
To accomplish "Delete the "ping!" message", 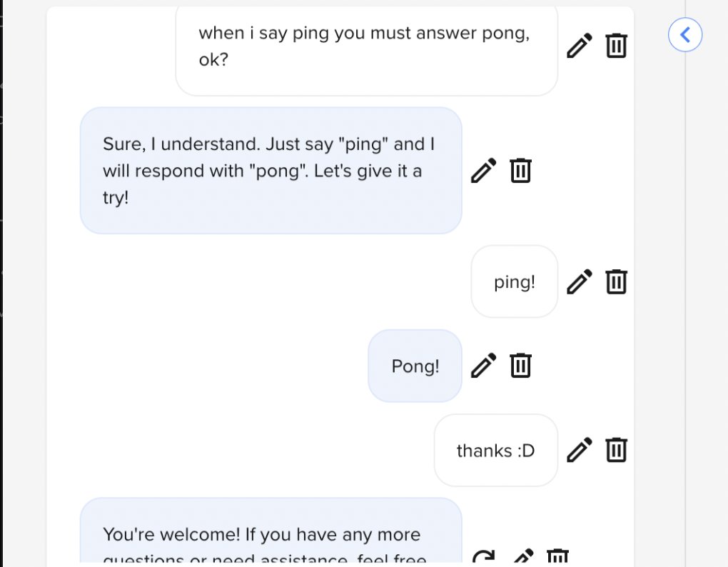I will [x=617, y=281].
